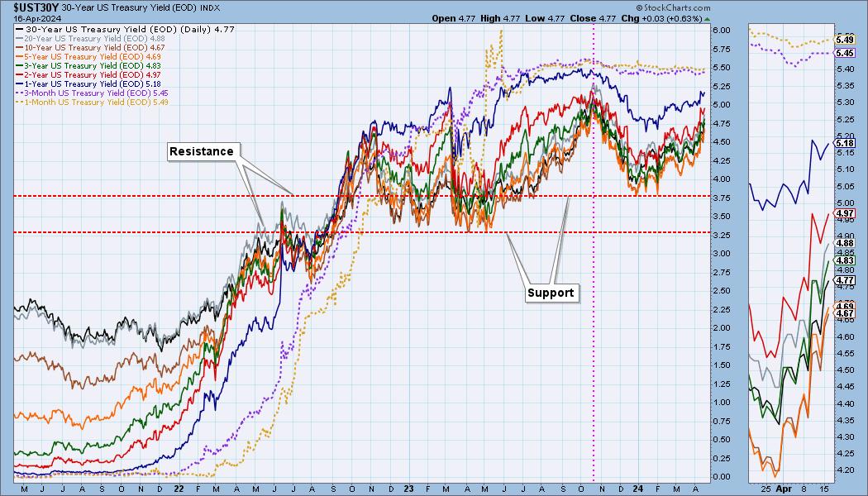Click the green up-arrow change indicator
868x496 pixels.
[706, 19]
